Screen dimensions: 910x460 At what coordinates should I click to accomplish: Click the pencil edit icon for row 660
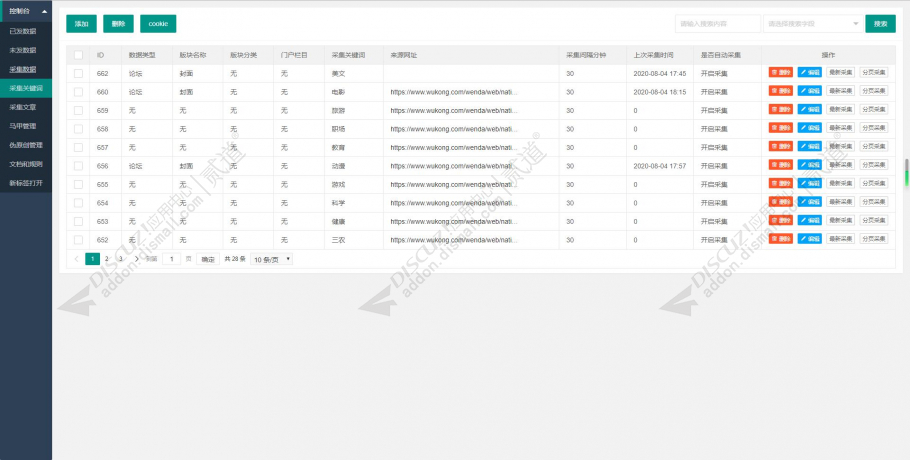(x=809, y=92)
